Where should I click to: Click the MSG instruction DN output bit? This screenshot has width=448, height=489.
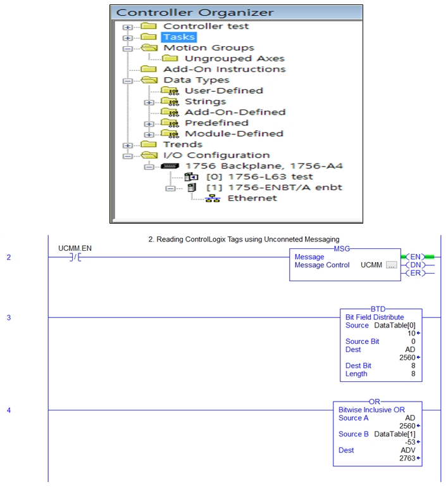(415, 265)
